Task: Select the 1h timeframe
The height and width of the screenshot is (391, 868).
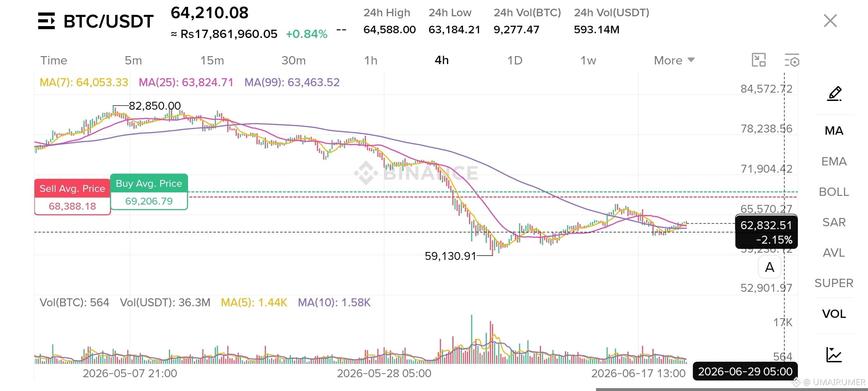Action: [371, 60]
